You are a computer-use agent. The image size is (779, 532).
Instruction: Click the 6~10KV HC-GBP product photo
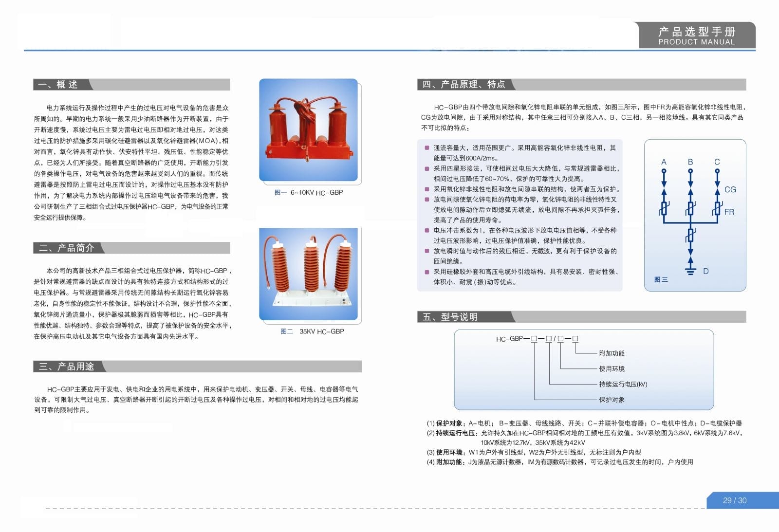pyautogui.click(x=308, y=130)
